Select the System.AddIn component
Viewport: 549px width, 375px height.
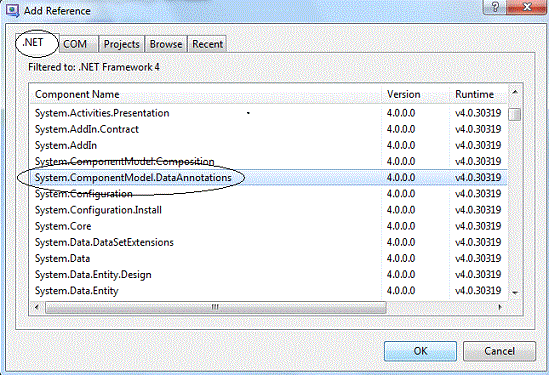(x=269, y=145)
